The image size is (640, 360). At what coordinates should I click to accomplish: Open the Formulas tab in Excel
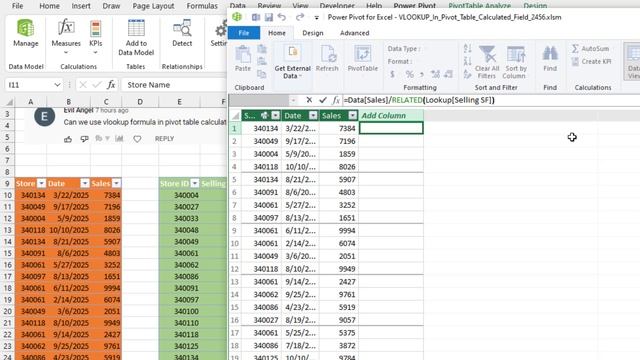202,6
